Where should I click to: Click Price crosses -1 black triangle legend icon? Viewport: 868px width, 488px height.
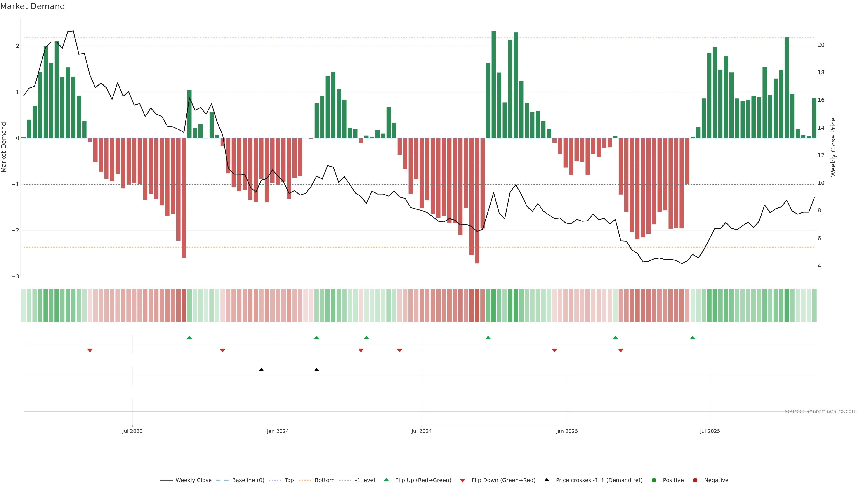[x=547, y=480]
